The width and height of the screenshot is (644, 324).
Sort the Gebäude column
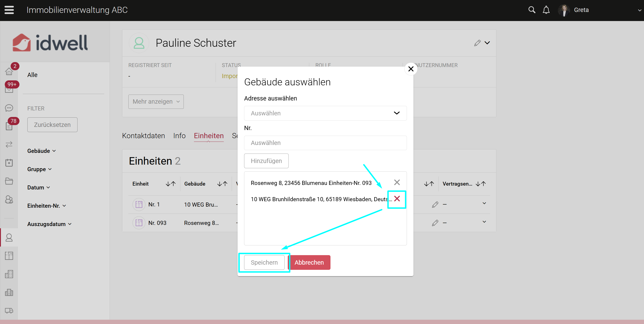pyautogui.click(x=222, y=184)
